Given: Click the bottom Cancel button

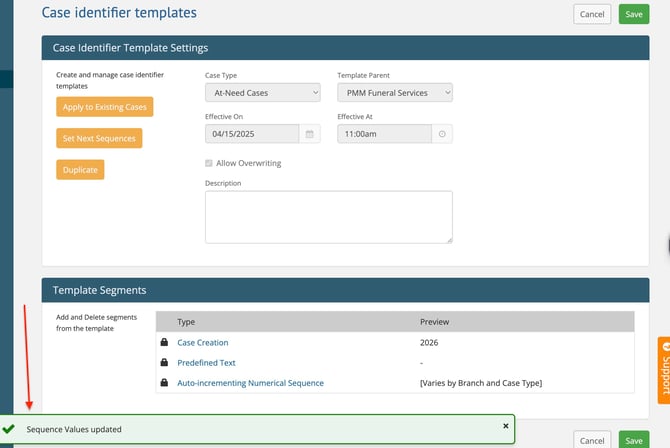Looking at the screenshot, I should pyautogui.click(x=592, y=440).
